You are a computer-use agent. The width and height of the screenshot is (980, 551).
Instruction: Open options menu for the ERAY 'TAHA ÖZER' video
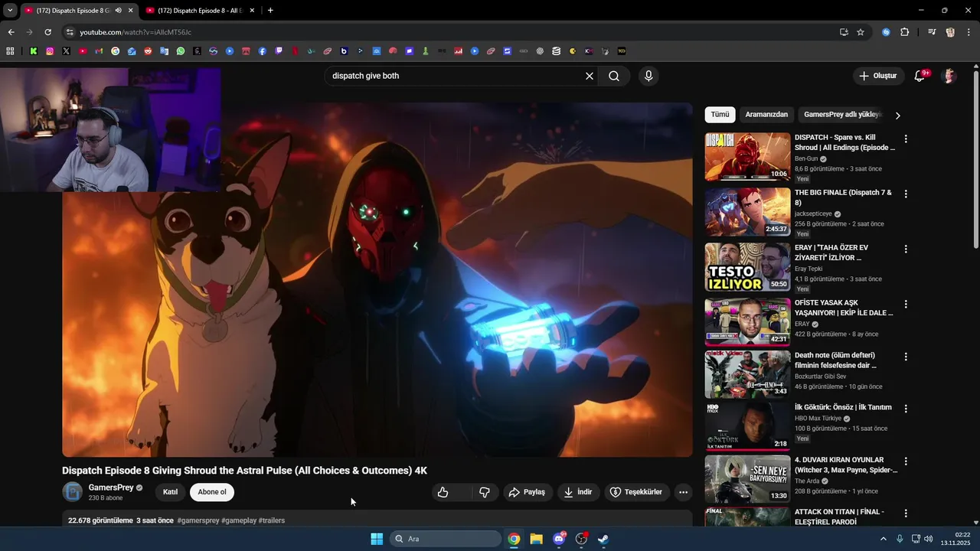[906, 249]
